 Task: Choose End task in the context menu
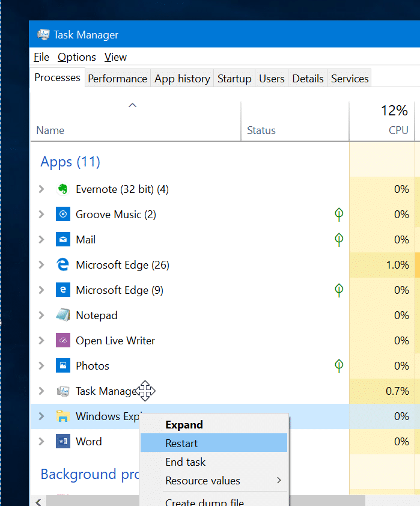(x=214, y=462)
